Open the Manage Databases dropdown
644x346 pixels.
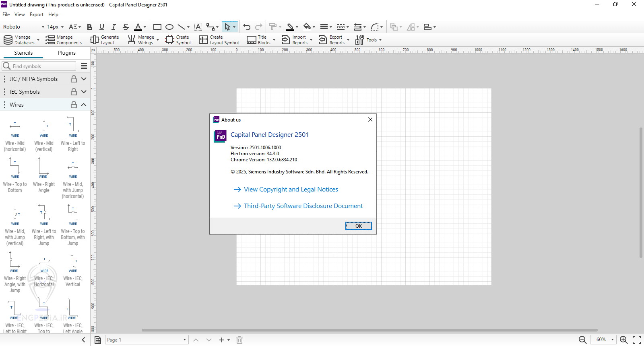pyautogui.click(x=21, y=40)
